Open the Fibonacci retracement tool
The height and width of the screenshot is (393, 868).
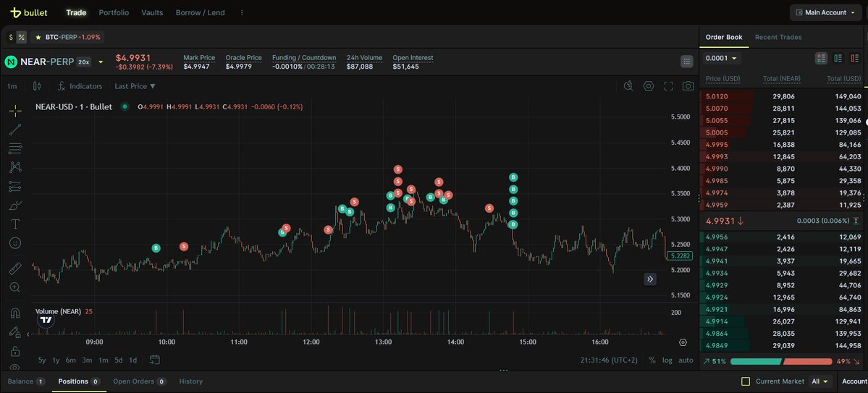tap(15, 148)
